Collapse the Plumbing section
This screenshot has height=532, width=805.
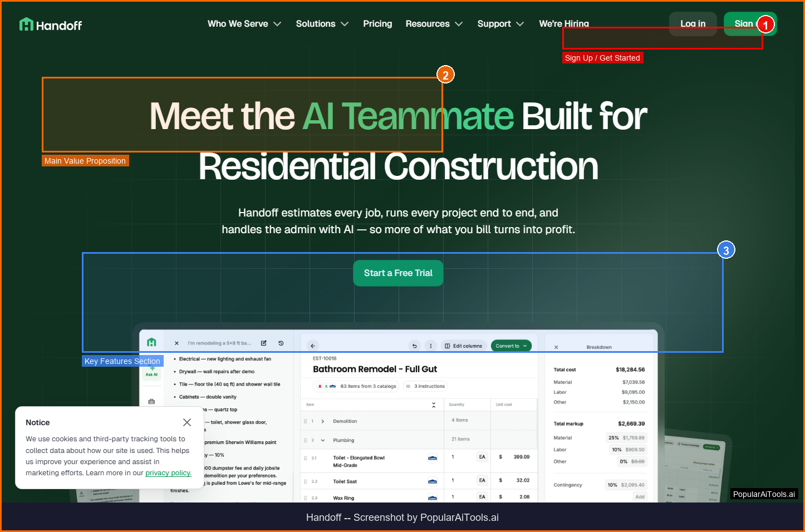pos(323,440)
